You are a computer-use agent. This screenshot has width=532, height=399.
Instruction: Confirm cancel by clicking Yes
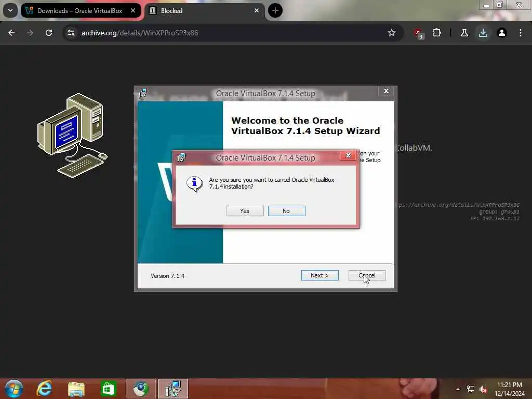[x=245, y=211]
